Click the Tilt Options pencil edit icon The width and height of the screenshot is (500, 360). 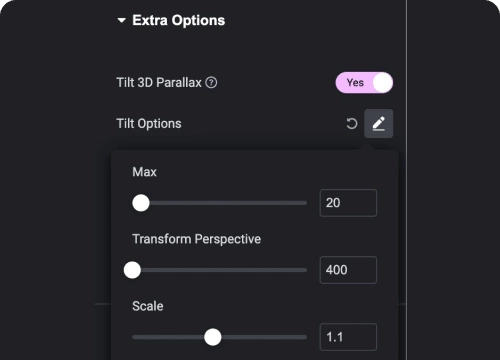[379, 123]
